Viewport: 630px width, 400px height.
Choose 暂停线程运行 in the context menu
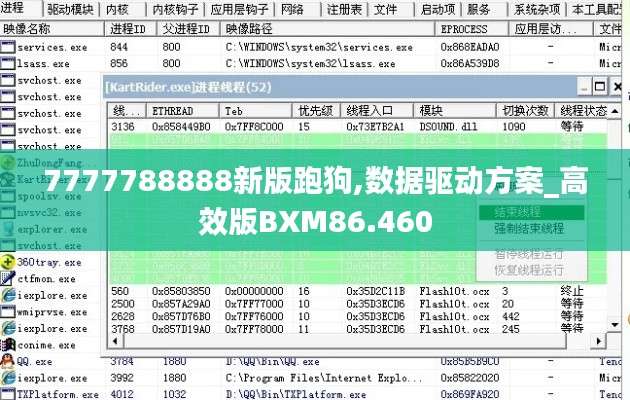(529, 254)
